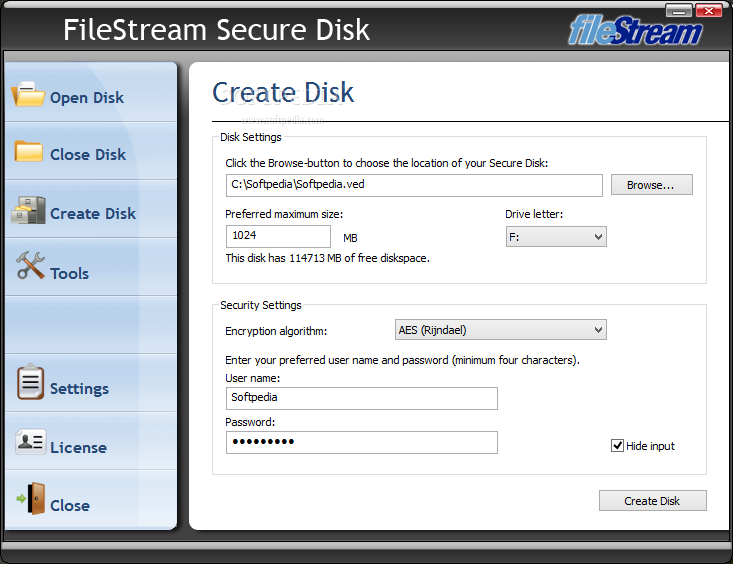The image size is (733, 564).
Task: Click the Create Disk cabinet icon
Action: click(x=29, y=210)
